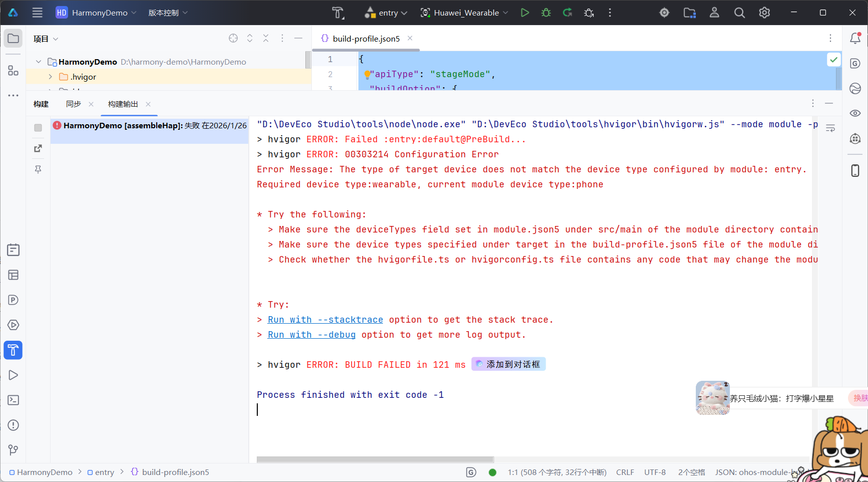Click the 添加到对话框 button
The image size is (868, 482).
[x=509, y=364]
